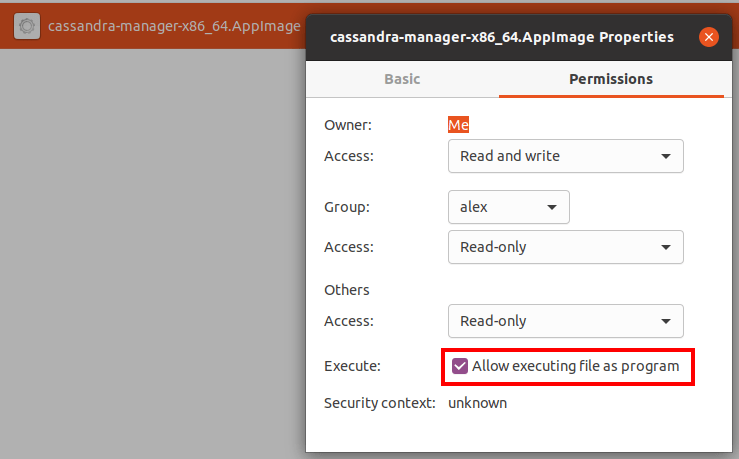Click the highlighted owner name 'Me'

458,125
